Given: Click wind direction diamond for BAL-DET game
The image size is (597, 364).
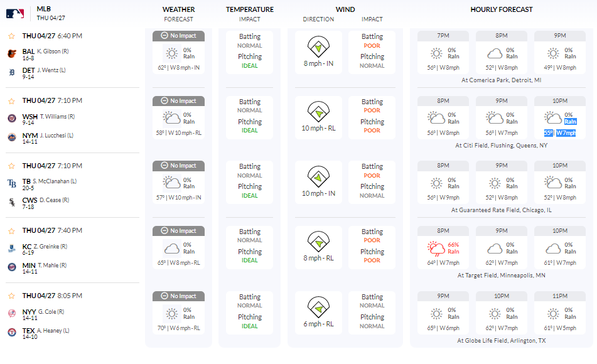Looking at the screenshot, I should 318,46.
